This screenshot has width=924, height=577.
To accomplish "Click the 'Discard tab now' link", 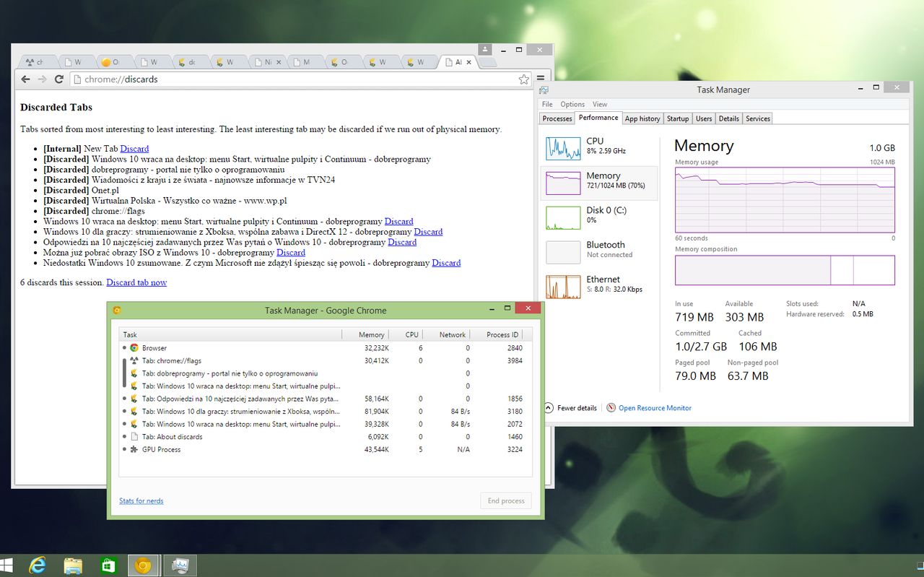I will (136, 282).
